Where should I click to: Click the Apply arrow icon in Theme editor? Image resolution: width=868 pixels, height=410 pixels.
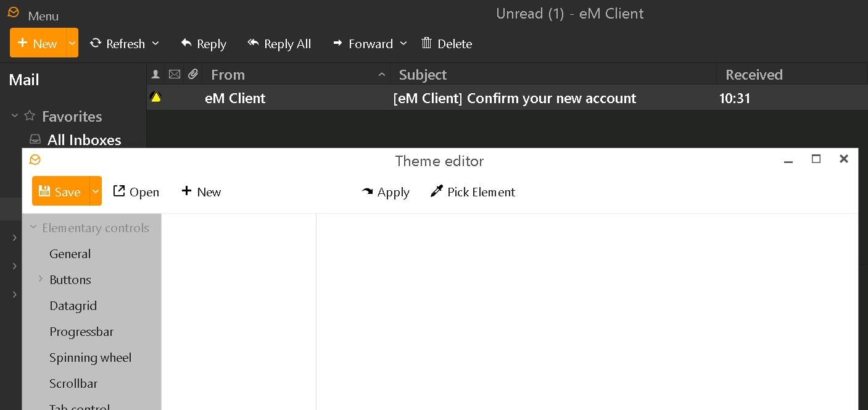pos(368,192)
